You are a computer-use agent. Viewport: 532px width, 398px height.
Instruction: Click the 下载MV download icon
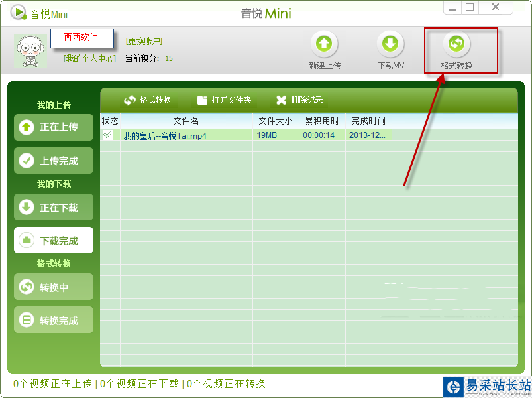390,44
